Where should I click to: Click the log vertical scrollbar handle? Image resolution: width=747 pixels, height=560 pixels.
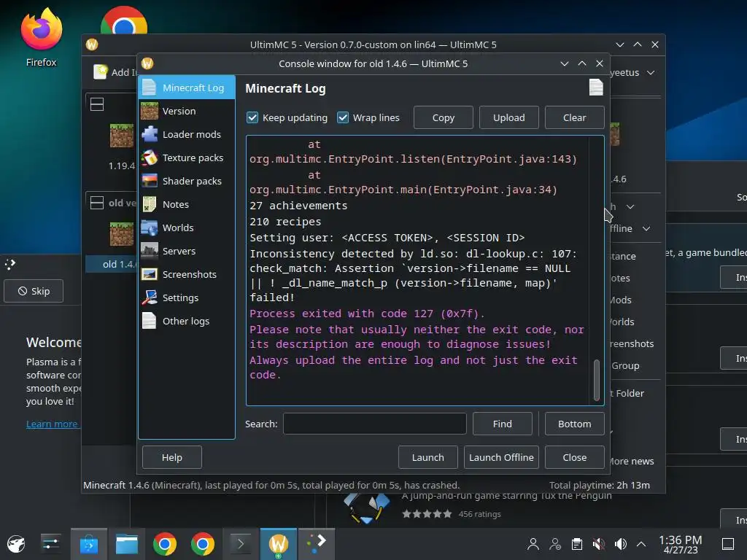597,380
